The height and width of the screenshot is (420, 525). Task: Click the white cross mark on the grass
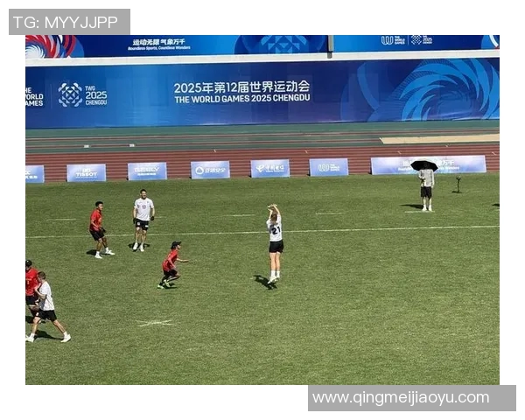point(155,323)
